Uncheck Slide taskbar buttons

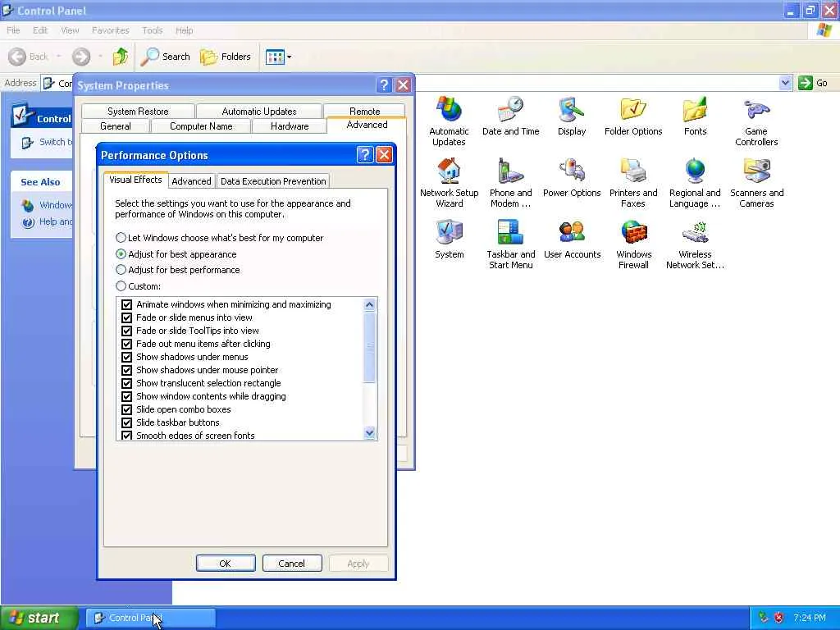pyautogui.click(x=127, y=422)
